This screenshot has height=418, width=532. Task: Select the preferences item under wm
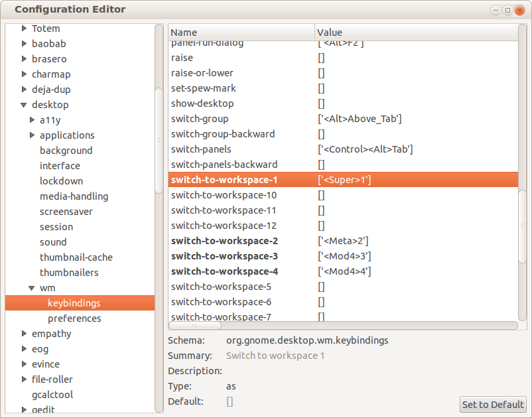[74, 318]
